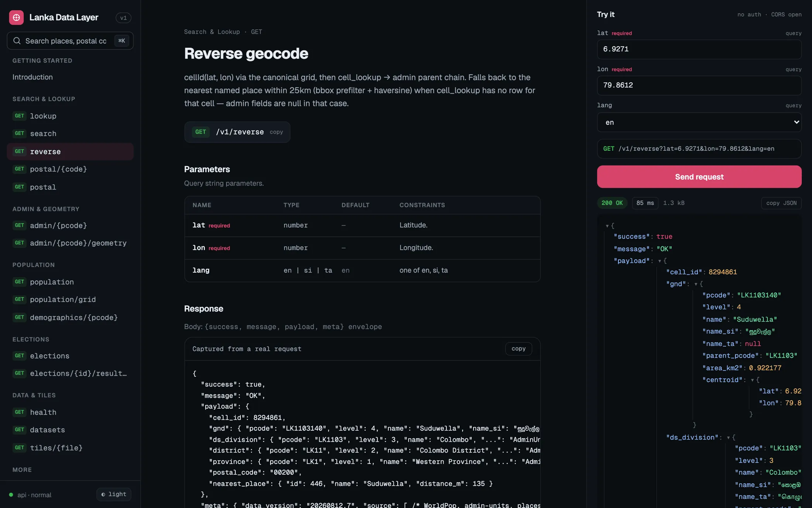The image size is (812, 508).
Task: Collapse the root JSON object triangle
Action: [x=607, y=226]
